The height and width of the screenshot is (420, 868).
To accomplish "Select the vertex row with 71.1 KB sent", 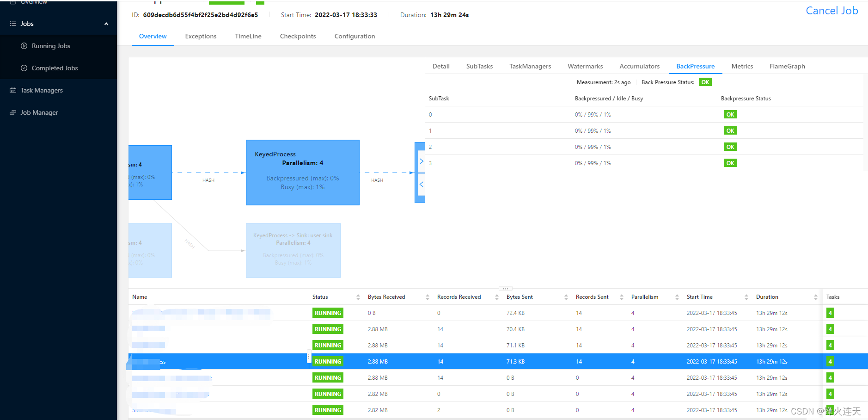I will 498,346.
